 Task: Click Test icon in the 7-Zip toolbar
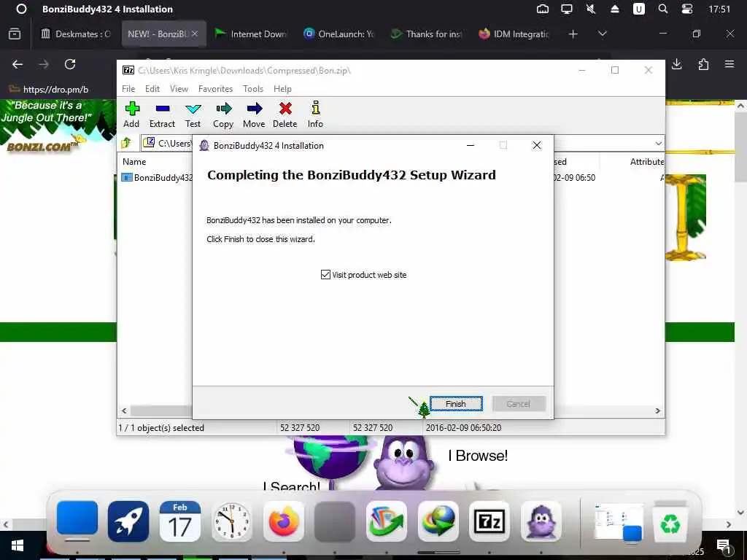tap(193, 114)
